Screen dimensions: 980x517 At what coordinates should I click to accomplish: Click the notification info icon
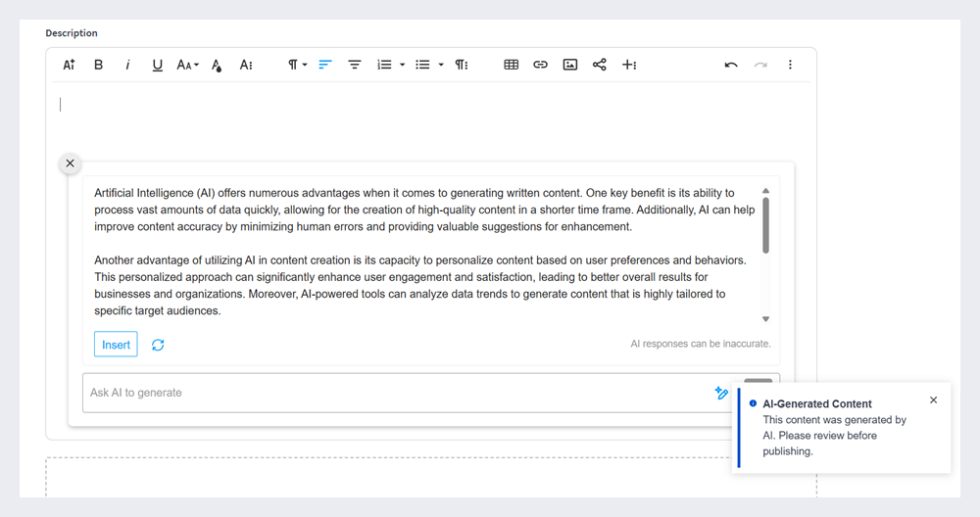tap(753, 403)
